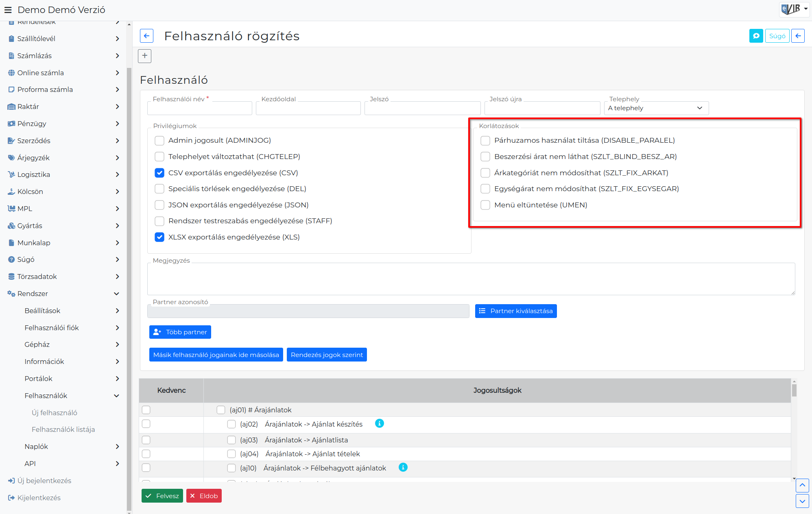
Task: Click the scroll-to-bottom arrow icon
Action: pyautogui.click(x=802, y=501)
